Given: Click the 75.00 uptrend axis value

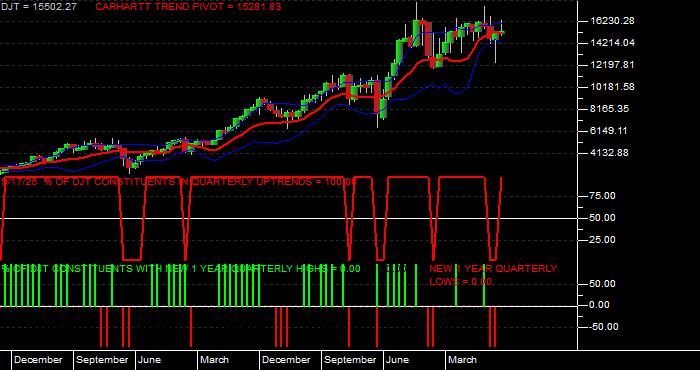Looking at the screenshot, I should [x=603, y=196].
